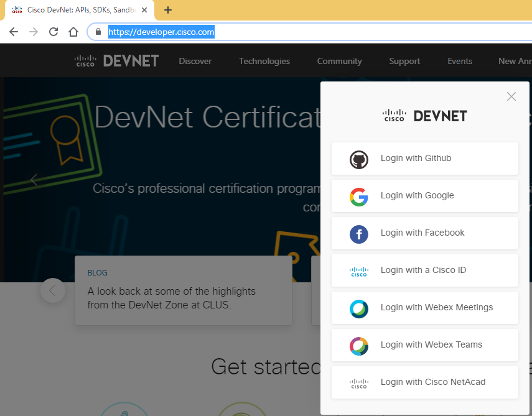
Task: Click the Cisco's professional certification program text
Action: point(207,188)
